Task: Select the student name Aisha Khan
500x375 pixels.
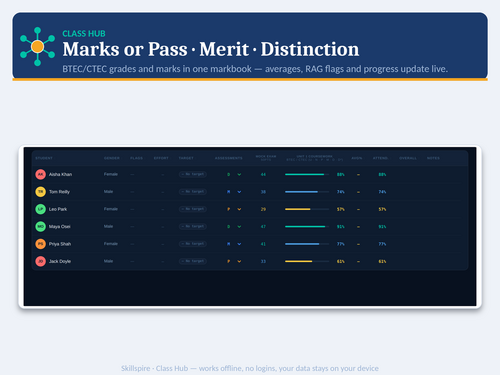Action: [60, 174]
